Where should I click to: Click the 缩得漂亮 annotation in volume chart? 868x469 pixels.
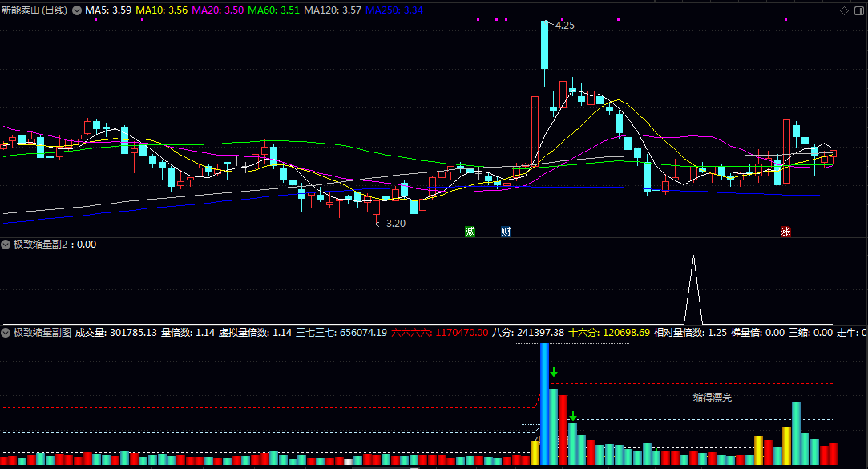(713, 398)
